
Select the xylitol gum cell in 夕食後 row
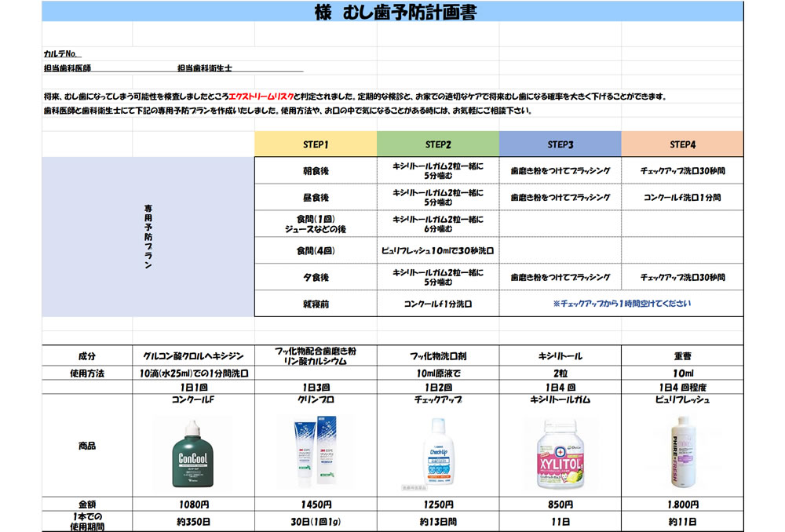(x=438, y=277)
